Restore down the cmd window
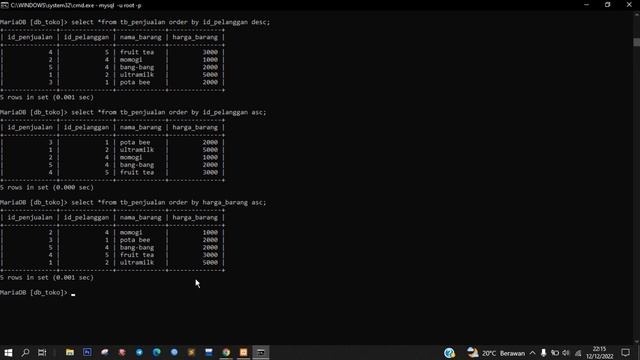This screenshot has height=360, width=640. pos(607,5)
